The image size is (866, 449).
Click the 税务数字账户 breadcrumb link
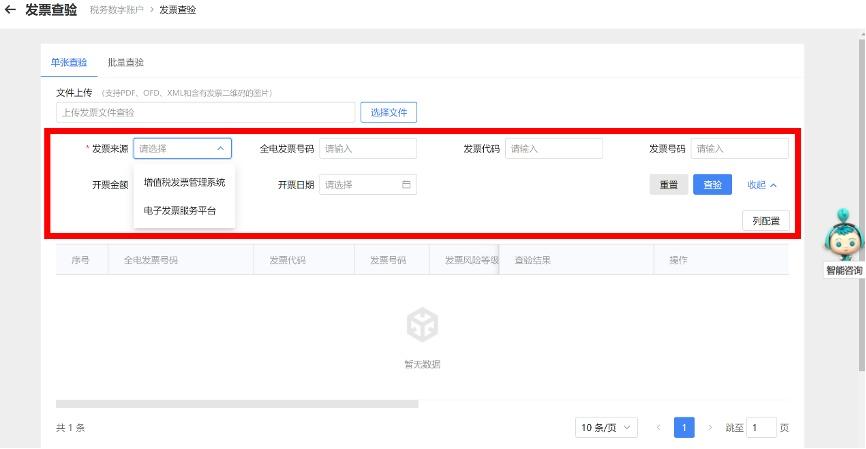pos(116,10)
